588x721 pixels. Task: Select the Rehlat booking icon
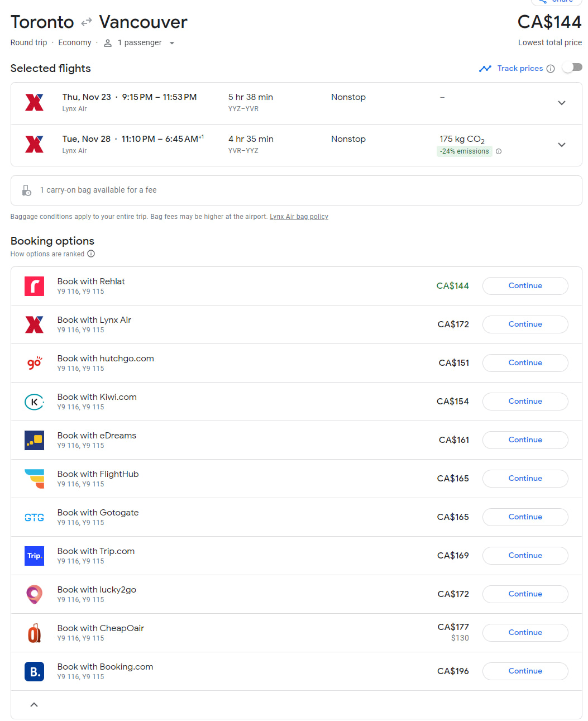coord(34,285)
